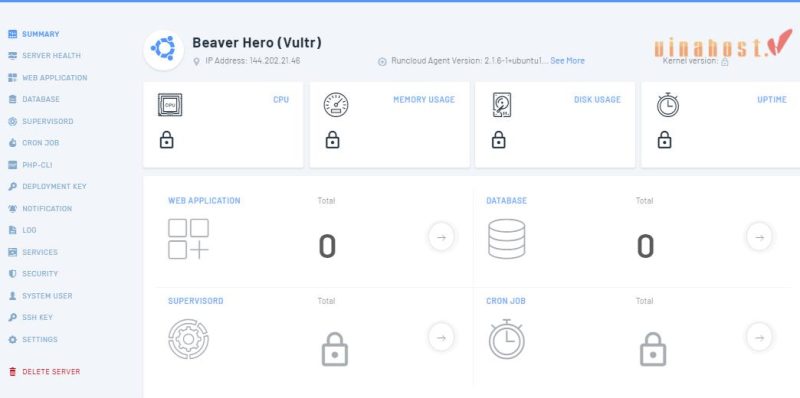
Task: Click the PHP-CLI sidebar icon
Action: 13,165
